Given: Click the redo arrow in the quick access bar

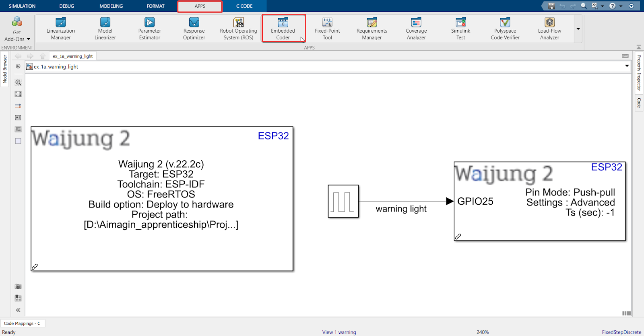Looking at the screenshot, I should tap(573, 6).
